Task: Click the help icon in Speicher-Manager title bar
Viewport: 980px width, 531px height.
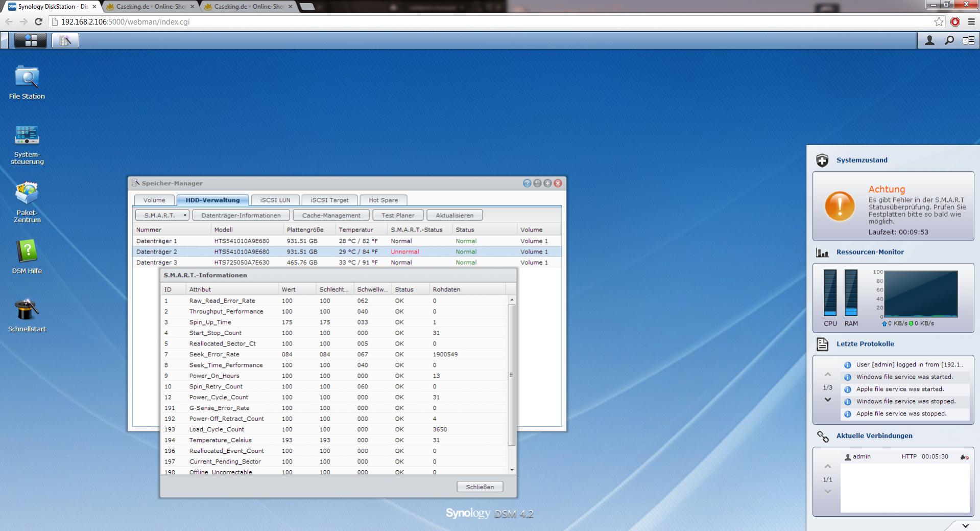Action: pyautogui.click(x=527, y=183)
